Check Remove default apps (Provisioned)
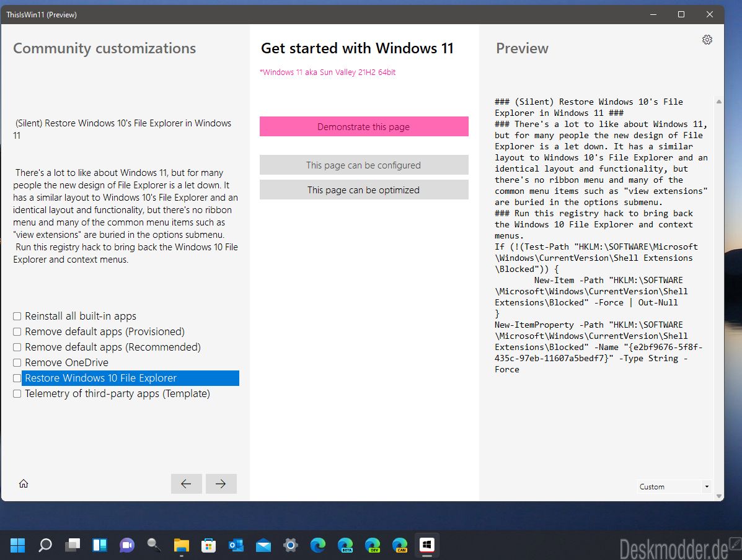The height and width of the screenshot is (560, 742). (17, 331)
